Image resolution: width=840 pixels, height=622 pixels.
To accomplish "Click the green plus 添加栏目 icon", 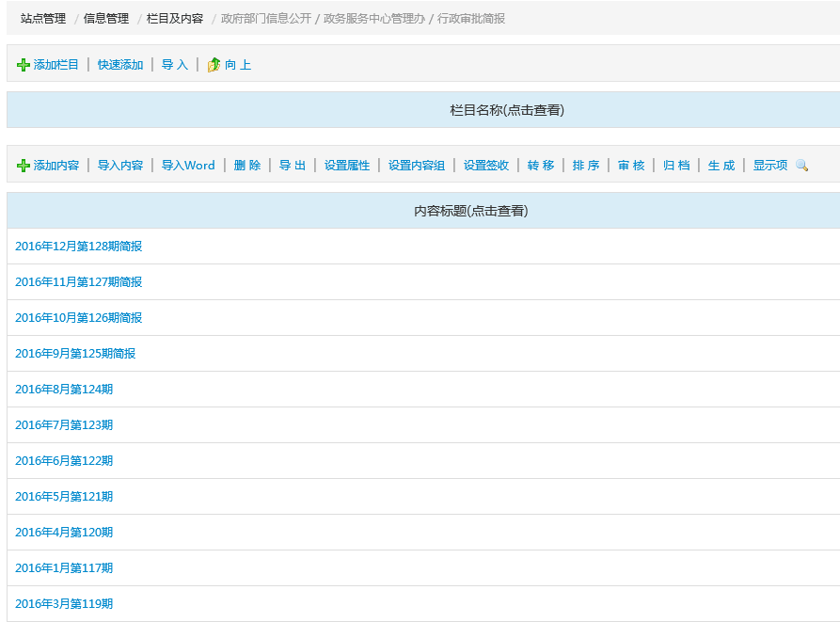I will (x=24, y=65).
